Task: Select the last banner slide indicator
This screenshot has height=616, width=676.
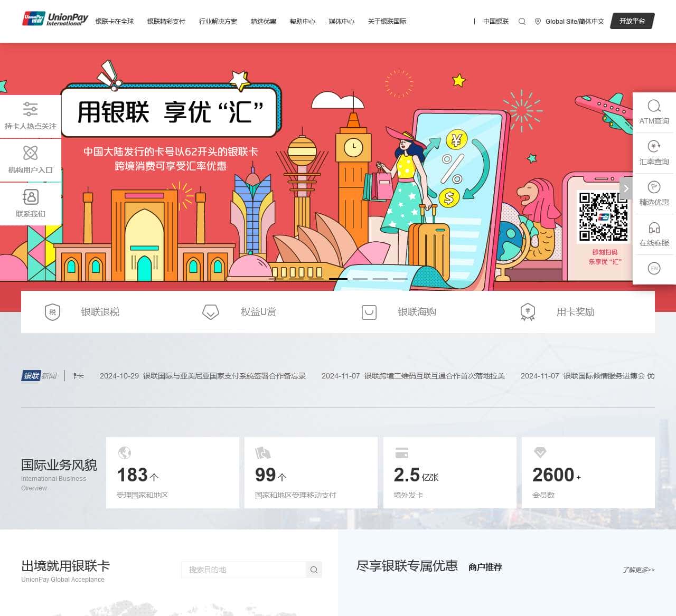Action: click(400, 278)
